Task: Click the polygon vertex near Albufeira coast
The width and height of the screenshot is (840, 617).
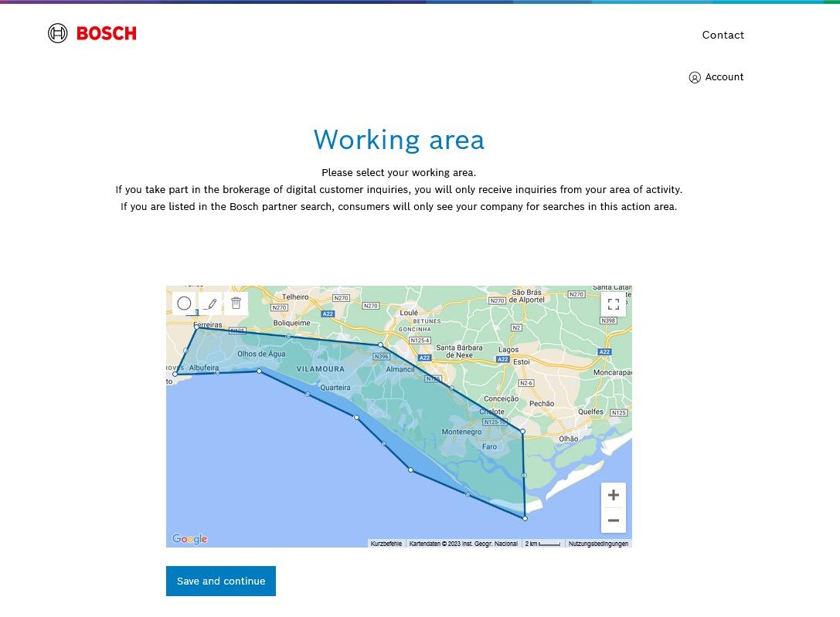Action: pyautogui.click(x=175, y=374)
